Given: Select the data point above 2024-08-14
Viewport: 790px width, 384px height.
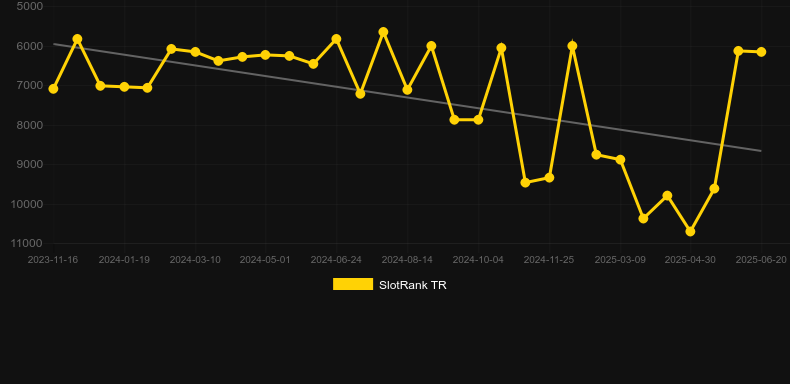Looking at the screenshot, I should point(407,90).
